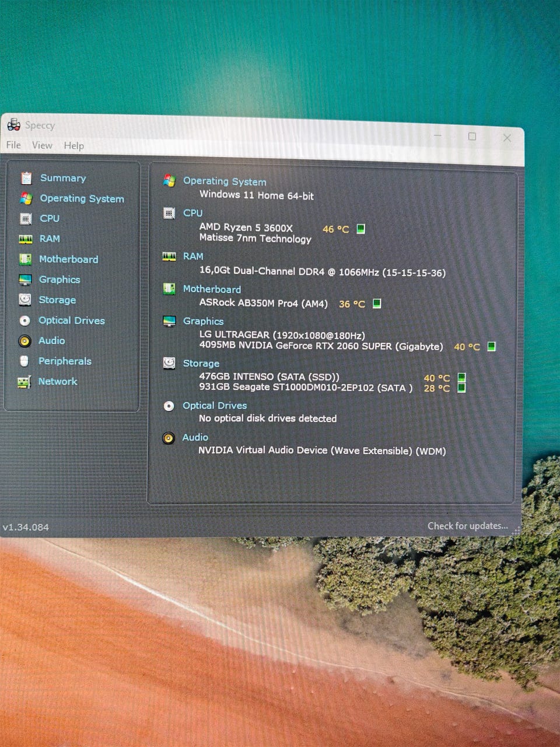560x747 pixels.
Task: Click the Optical Drives heading link in summary
Action: (215, 406)
